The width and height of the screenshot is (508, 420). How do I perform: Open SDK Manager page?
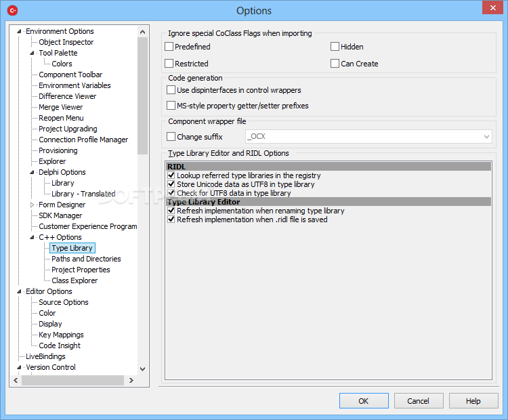click(x=60, y=215)
